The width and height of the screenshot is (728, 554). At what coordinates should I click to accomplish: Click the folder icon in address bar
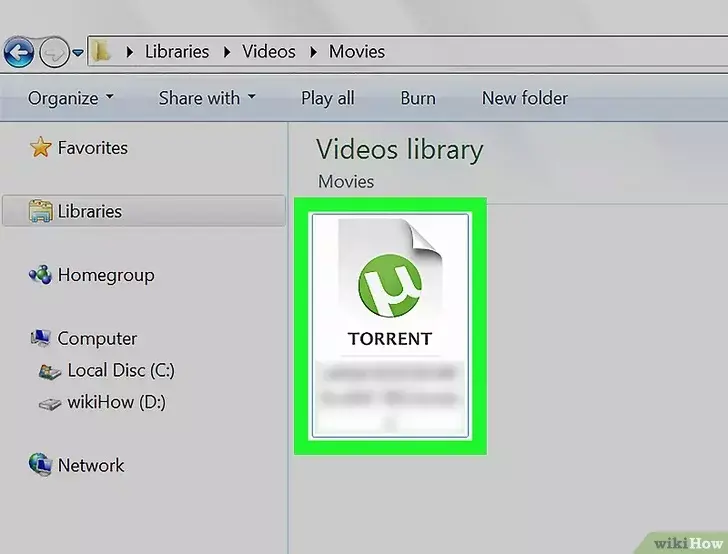[101, 51]
